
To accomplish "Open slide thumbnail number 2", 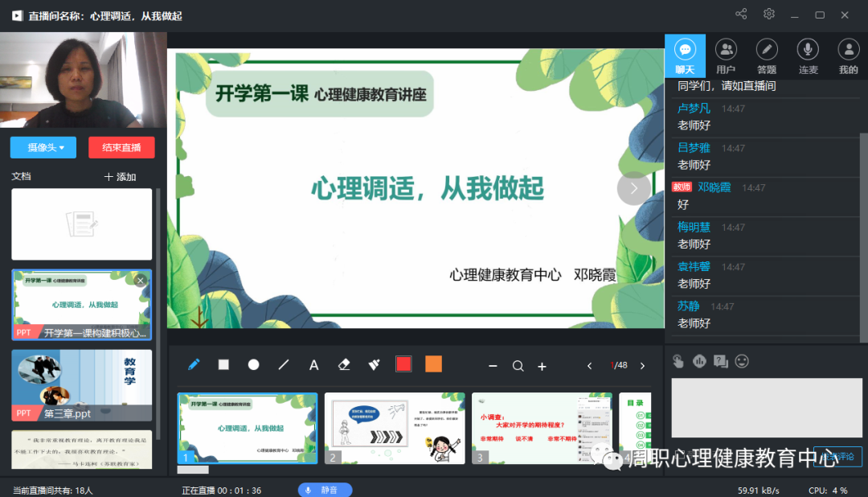I will [395, 428].
